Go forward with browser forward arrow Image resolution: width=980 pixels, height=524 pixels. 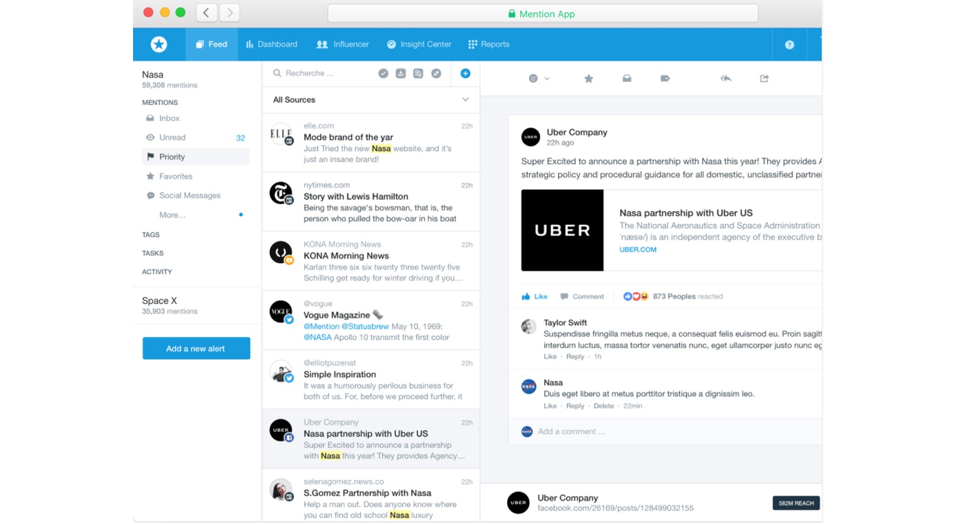(x=229, y=12)
